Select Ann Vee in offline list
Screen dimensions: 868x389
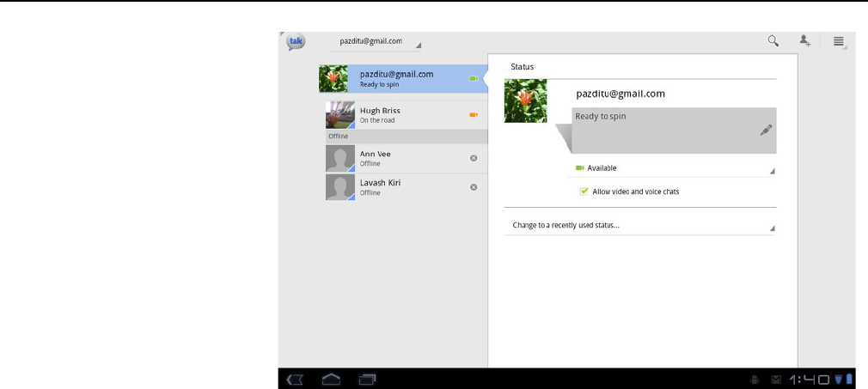406,158
